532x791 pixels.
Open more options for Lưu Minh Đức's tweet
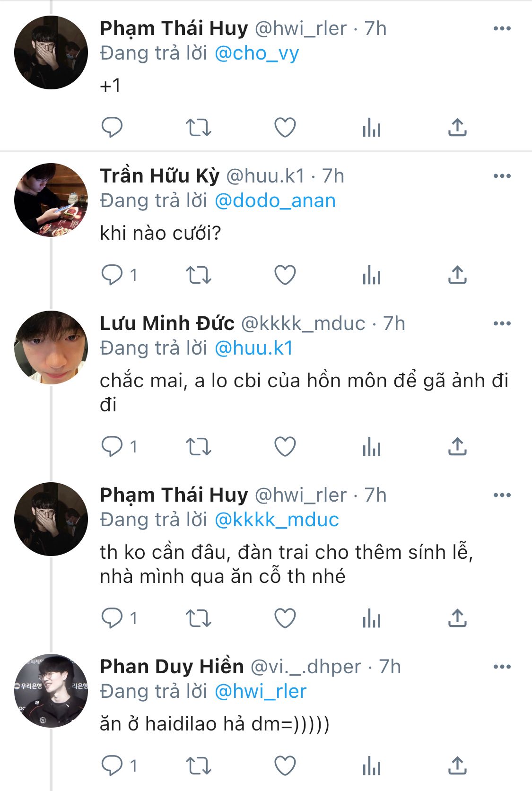(502, 324)
